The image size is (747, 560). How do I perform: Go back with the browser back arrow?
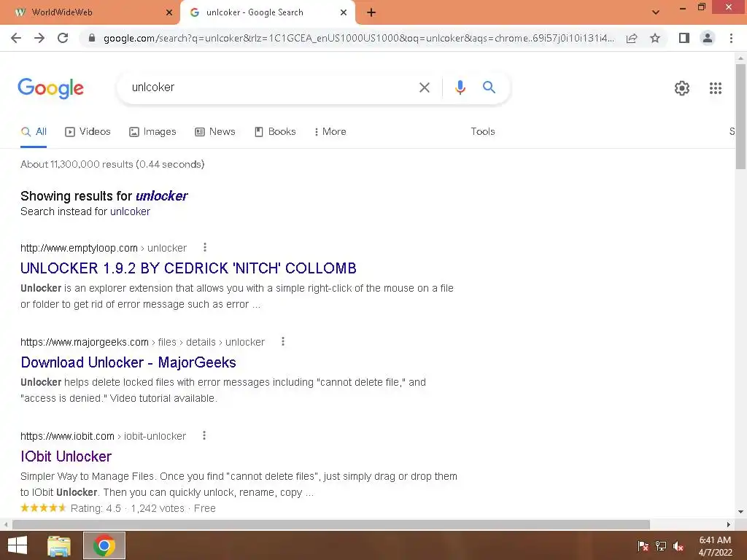pyautogui.click(x=16, y=38)
